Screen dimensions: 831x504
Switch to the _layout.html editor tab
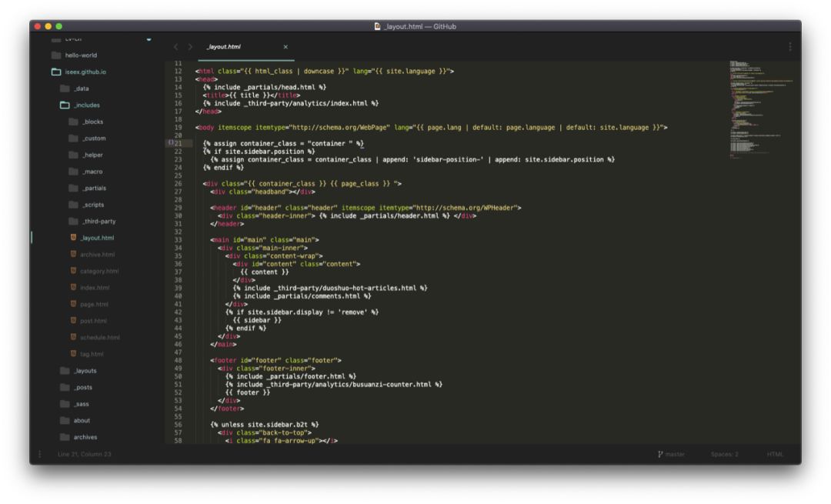point(245,47)
